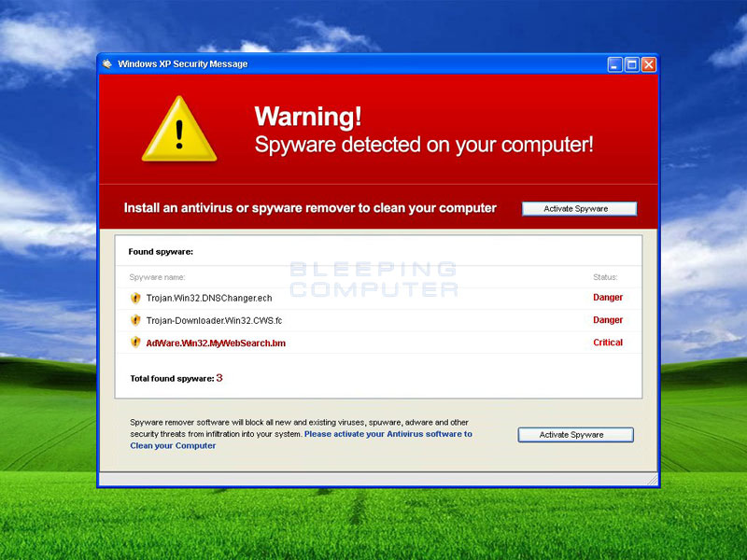Image resolution: width=747 pixels, height=560 pixels.
Task: Click Danger status of CWS.fc row
Action: [608, 320]
